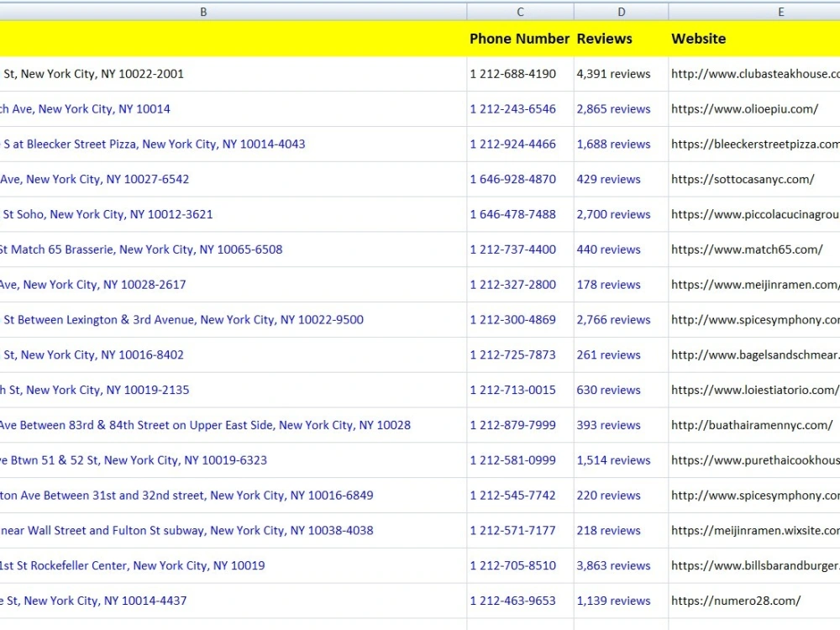Open the olioepiu.com website link
This screenshot has height=630, width=840.
pos(744,108)
